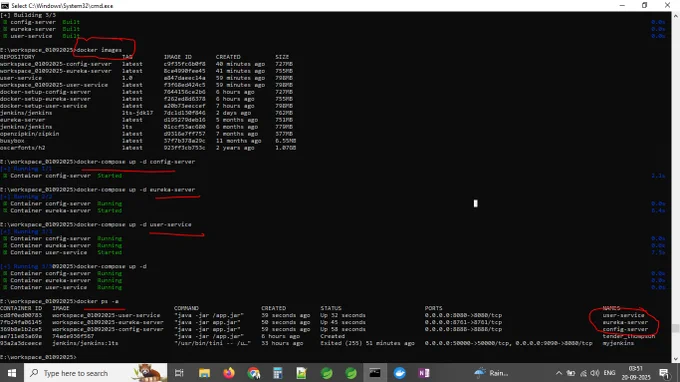
Task: Launch Firefox from the taskbar
Action: click(x=229, y=373)
